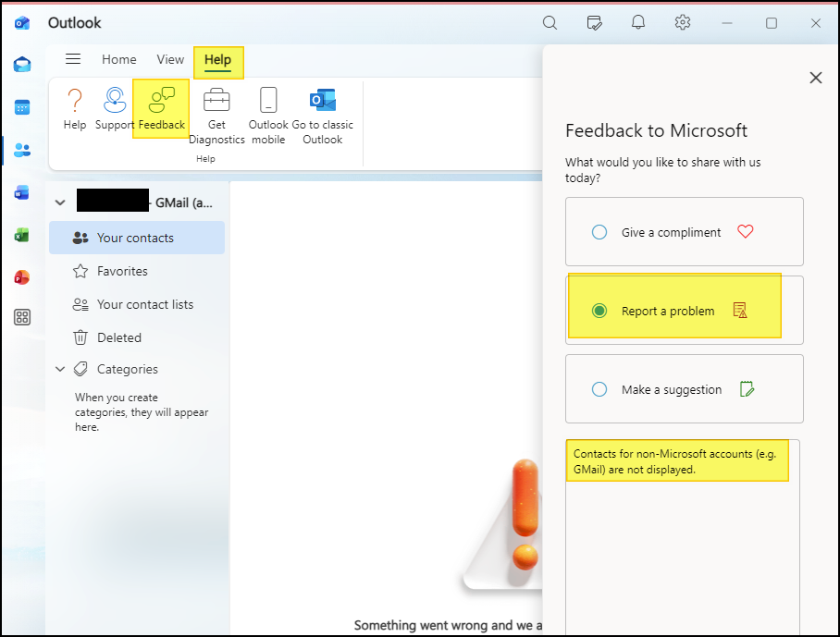Image resolution: width=840 pixels, height=637 pixels.
Task: Open the Mail app in the sidebar
Action: click(x=22, y=64)
